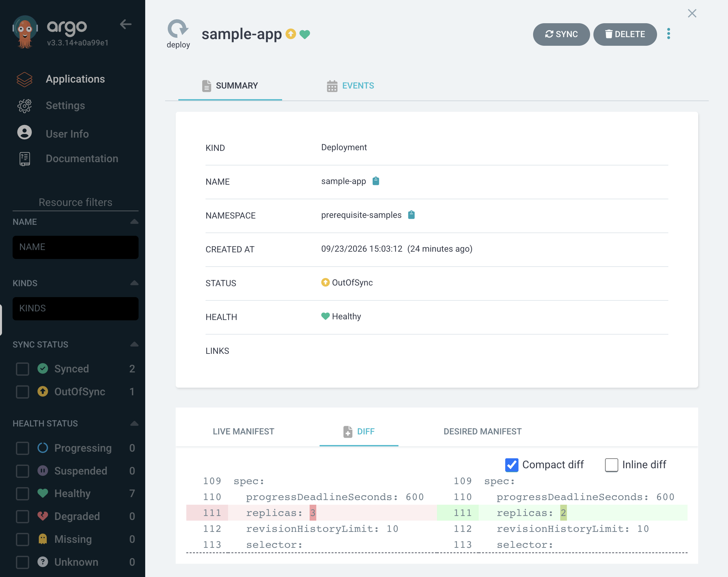Image resolution: width=728 pixels, height=577 pixels.
Task: Select the DIFF tab
Action: pyautogui.click(x=359, y=431)
